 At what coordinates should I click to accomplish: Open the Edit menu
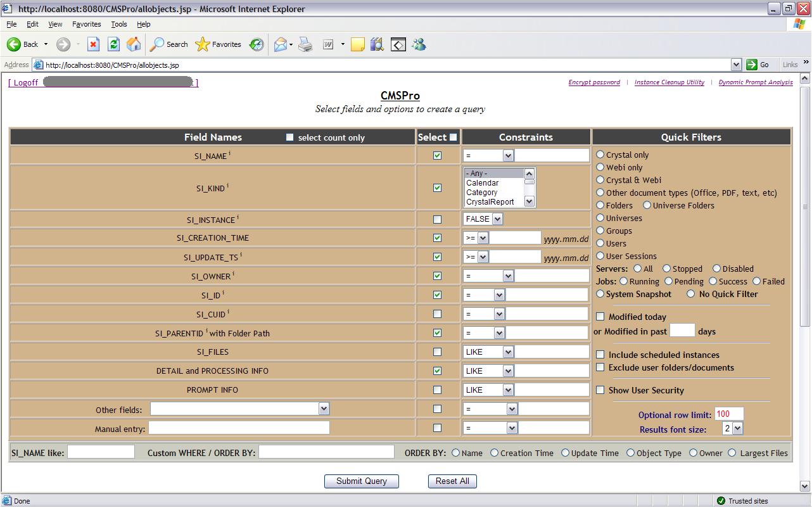tap(32, 24)
